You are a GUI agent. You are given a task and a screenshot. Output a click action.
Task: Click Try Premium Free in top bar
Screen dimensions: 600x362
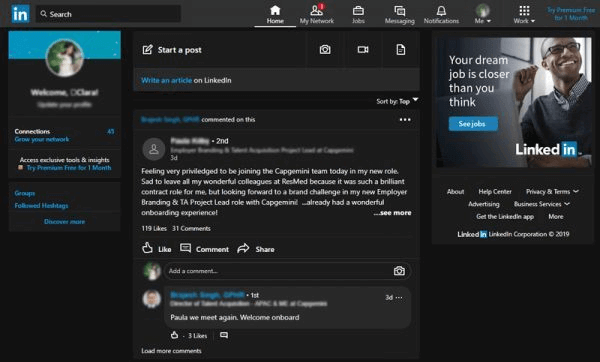[571, 14]
